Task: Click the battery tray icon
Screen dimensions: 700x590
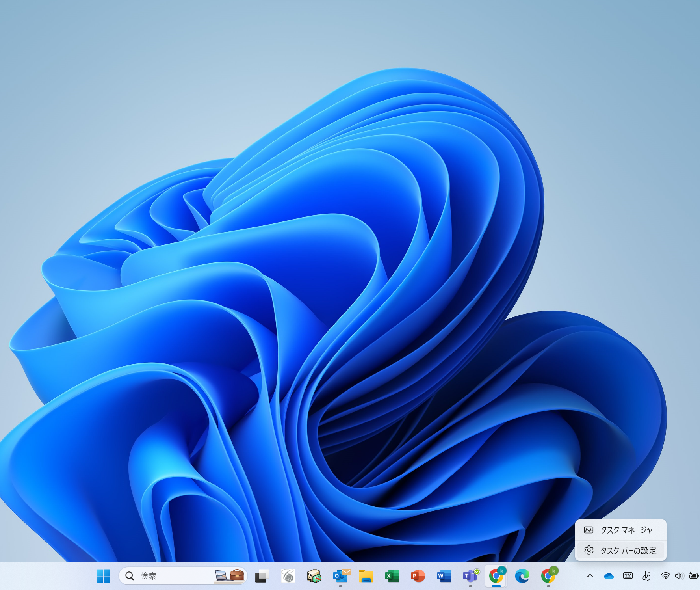Action: click(694, 576)
